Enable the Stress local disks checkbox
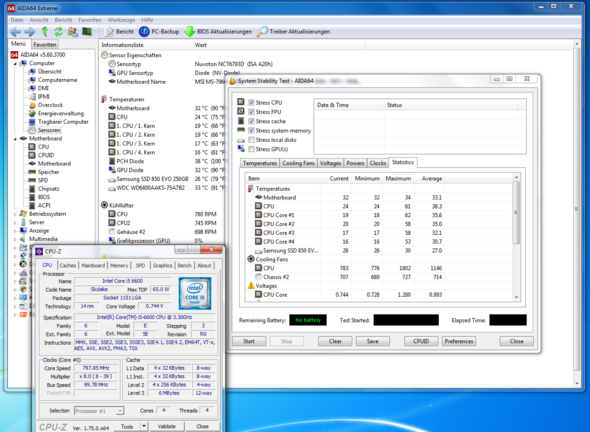The height and width of the screenshot is (432, 590). 251,140
